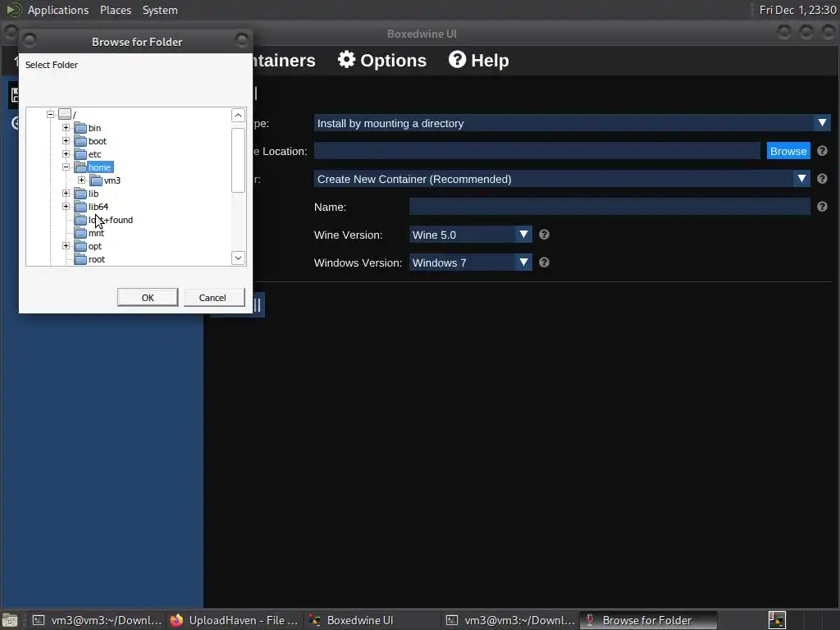Screen dimensions: 840x630
Task: Open the Windows Version dropdown
Action: coord(470,262)
